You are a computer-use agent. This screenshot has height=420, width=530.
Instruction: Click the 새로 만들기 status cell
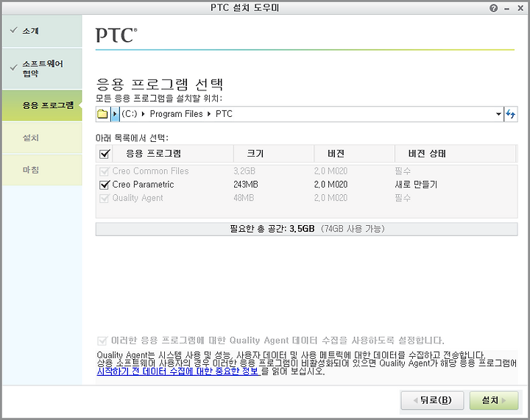pyautogui.click(x=416, y=185)
